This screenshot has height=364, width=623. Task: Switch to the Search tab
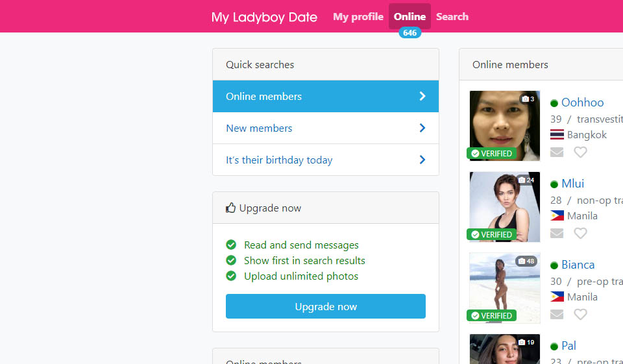(x=452, y=17)
